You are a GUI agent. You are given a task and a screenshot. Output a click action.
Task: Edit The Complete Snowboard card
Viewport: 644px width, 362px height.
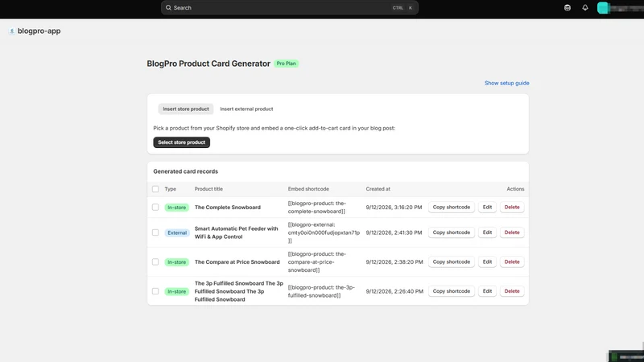click(487, 208)
